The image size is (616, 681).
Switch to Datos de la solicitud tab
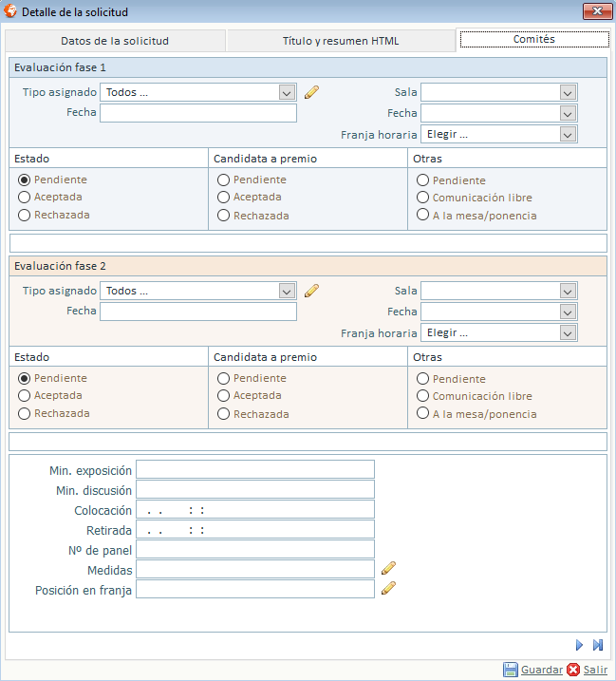click(115, 41)
